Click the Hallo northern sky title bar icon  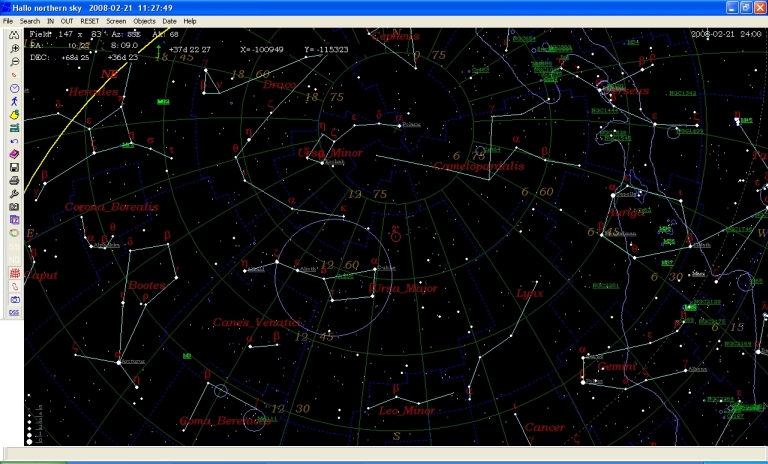[5, 8]
